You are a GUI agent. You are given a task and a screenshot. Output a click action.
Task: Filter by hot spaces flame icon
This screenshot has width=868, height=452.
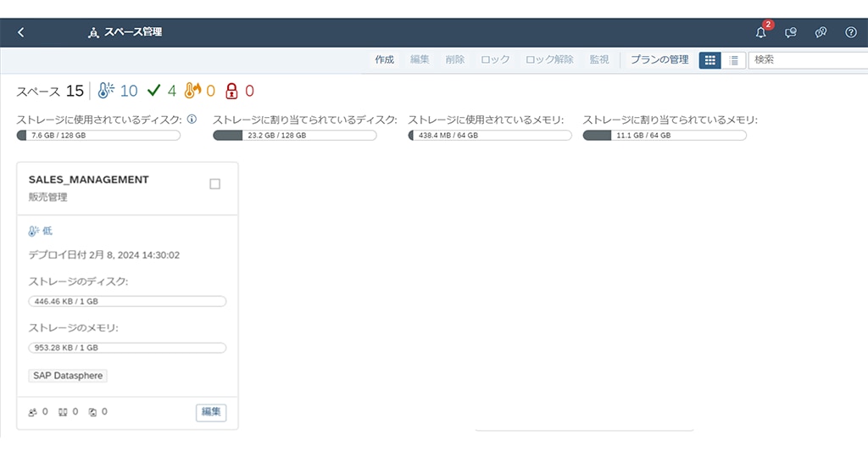tap(193, 91)
